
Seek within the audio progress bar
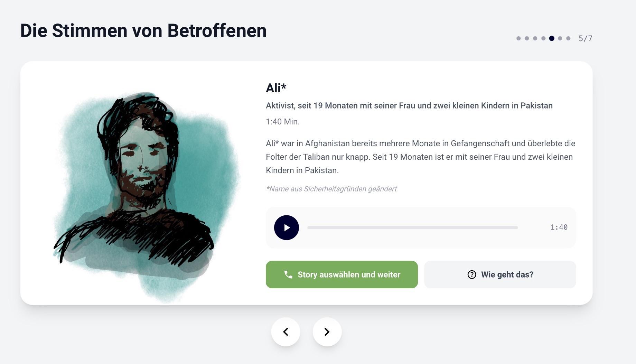pyautogui.click(x=412, y=227)
